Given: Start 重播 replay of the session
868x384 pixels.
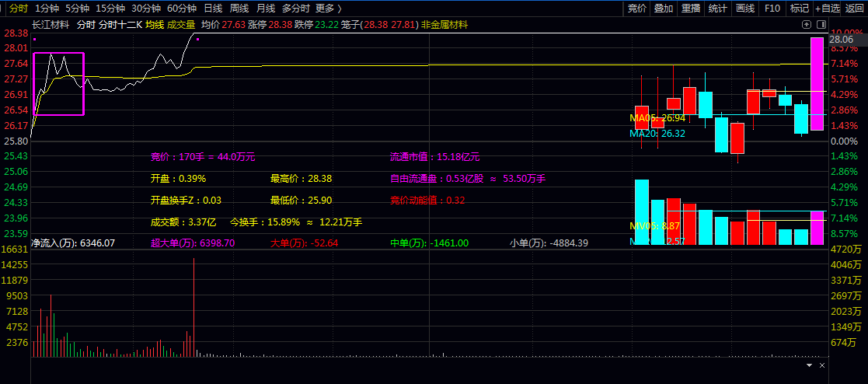Looking at the screenshot, I should pyautogui.click(x=690, y=8).
